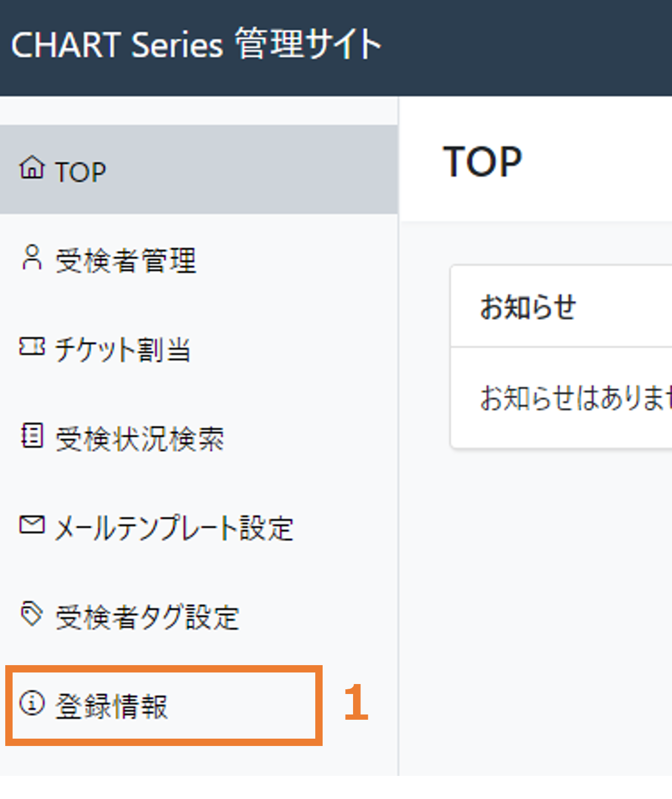Click the envelope icon for メールテンプレート設定
Image resolution: width=672 pixels, height=799 pixels.
click(32, 524)
